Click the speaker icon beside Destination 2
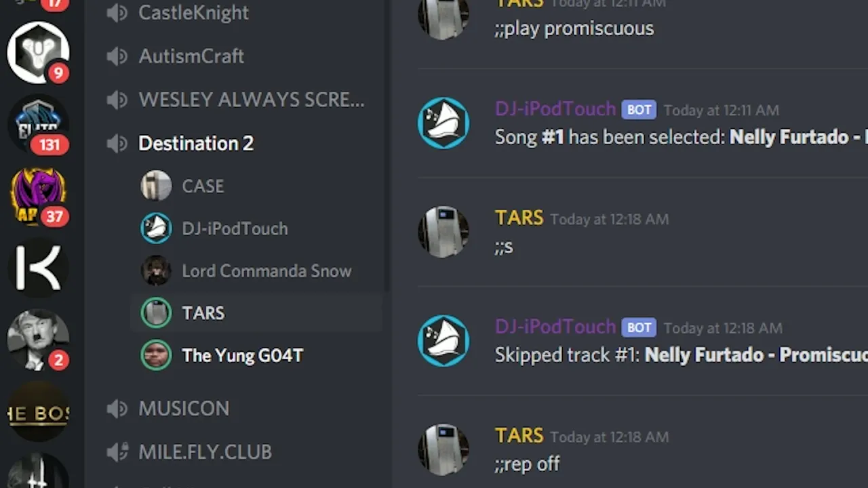The width and height of the screenshot is (868, 488). (117, 143)
